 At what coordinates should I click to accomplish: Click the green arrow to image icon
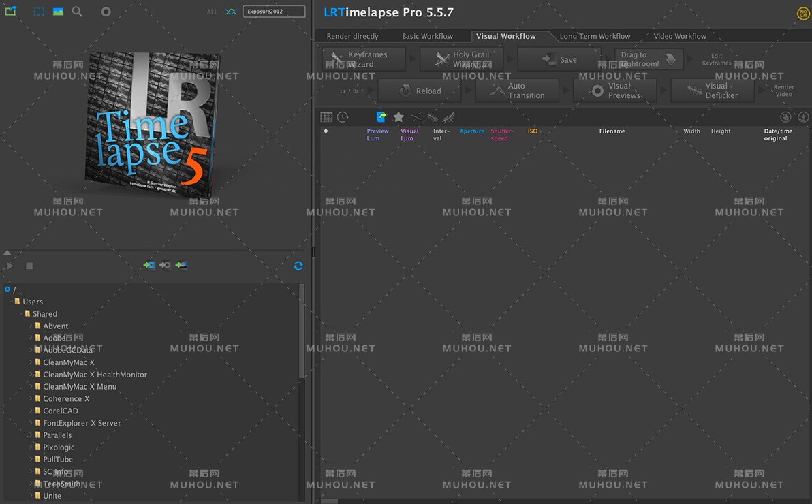(x=181, y=265)
